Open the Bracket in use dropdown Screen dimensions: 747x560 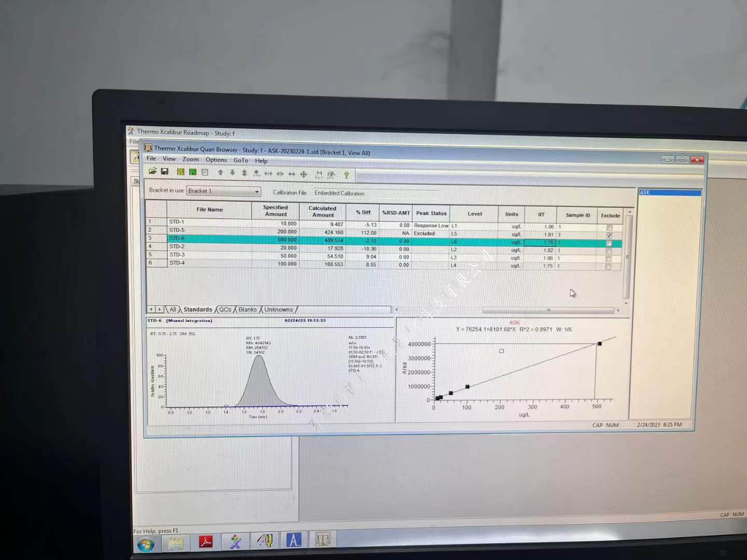coord(257,192)
